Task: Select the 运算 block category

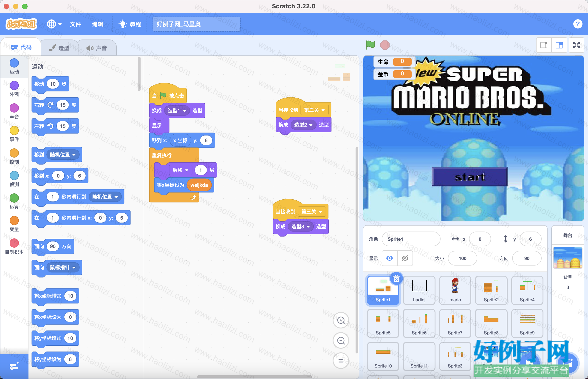Action: point(14,202)
